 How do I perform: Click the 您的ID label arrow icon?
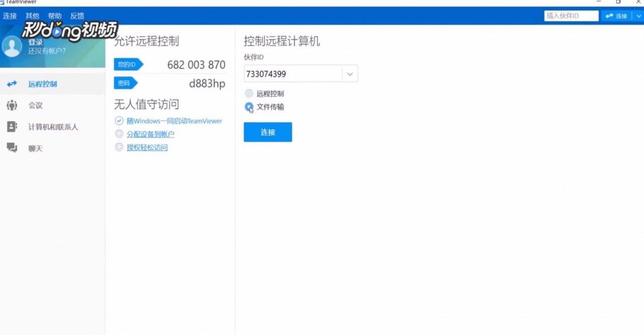coord(129,64)
